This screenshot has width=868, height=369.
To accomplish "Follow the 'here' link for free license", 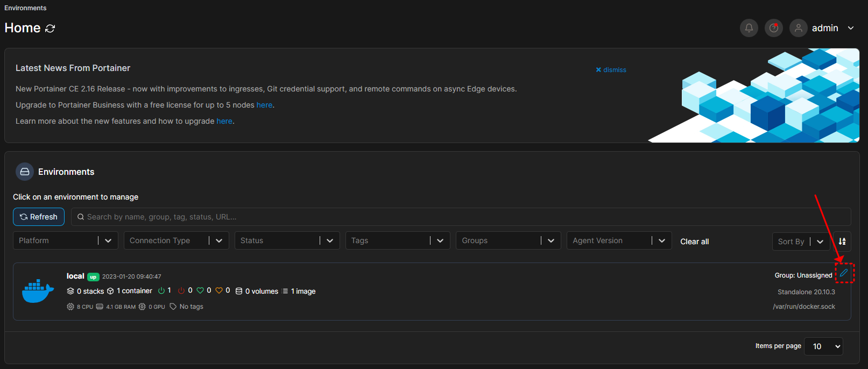I will pyautogui.click(x=264, y=105).
